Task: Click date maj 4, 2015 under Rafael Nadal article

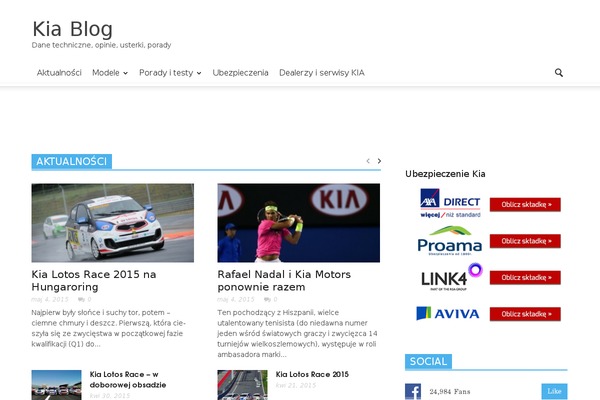Action: 236,299
